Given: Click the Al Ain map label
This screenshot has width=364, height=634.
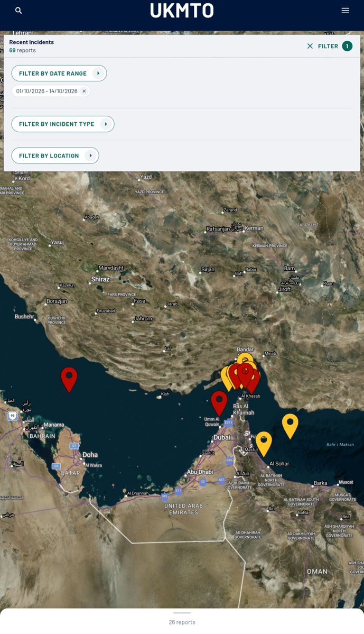Looking at the screenshot, I should pos(243,473).
